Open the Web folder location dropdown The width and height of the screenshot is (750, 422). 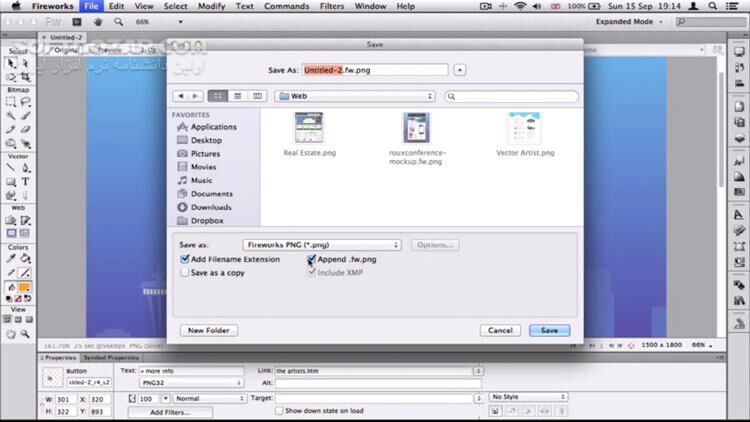[x=355, y=96]
